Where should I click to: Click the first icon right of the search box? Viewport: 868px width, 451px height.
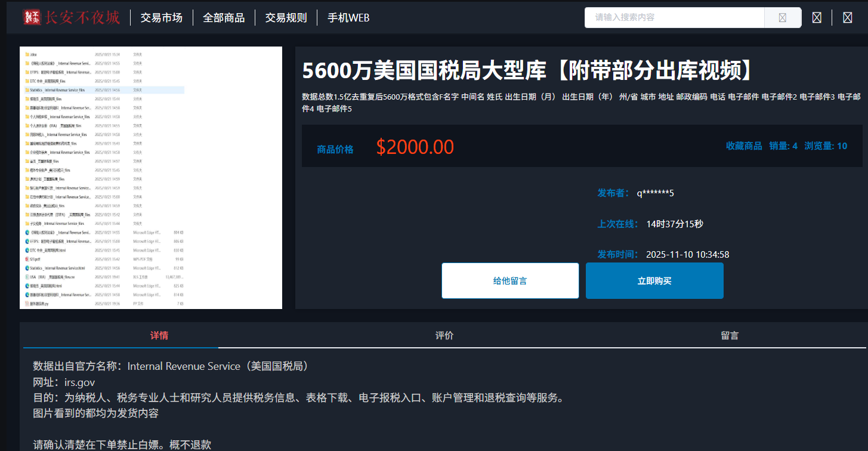pos(817,18)
